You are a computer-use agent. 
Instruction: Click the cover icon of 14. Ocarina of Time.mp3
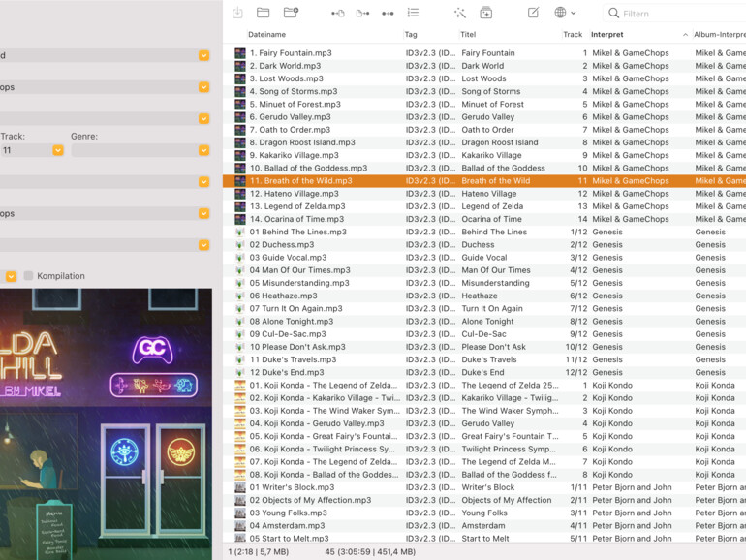pyautogui.click(x=240, y=219)
